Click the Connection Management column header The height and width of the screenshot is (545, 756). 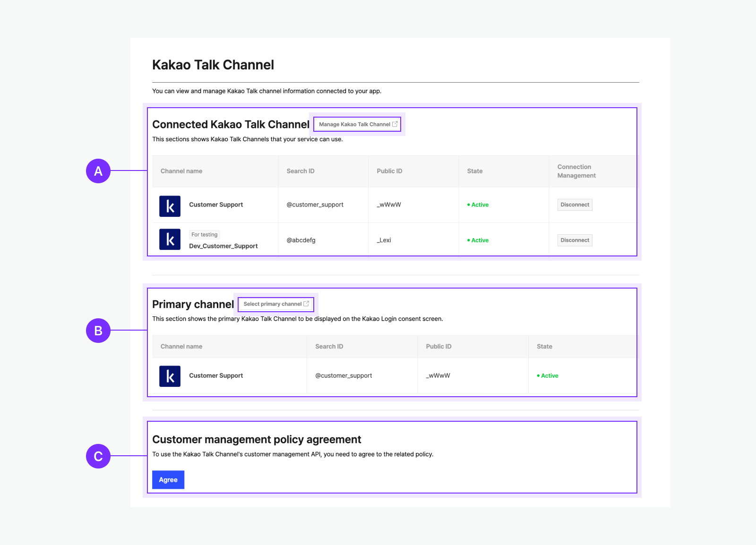tap(576, 171)
